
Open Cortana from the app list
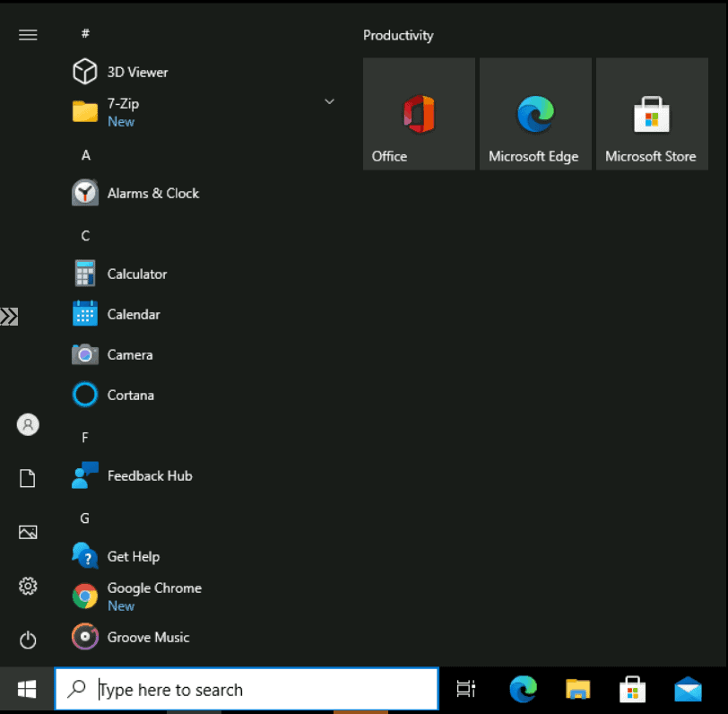130,395
